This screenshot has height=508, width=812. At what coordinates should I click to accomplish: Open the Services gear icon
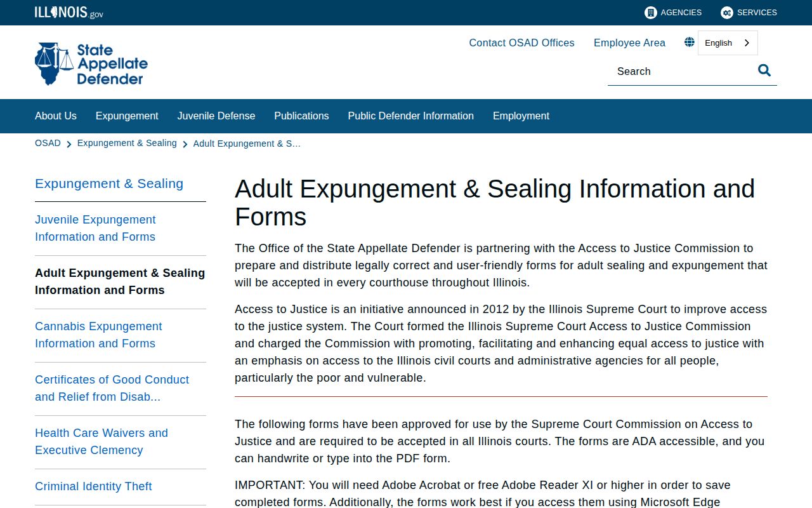[726, 13]
